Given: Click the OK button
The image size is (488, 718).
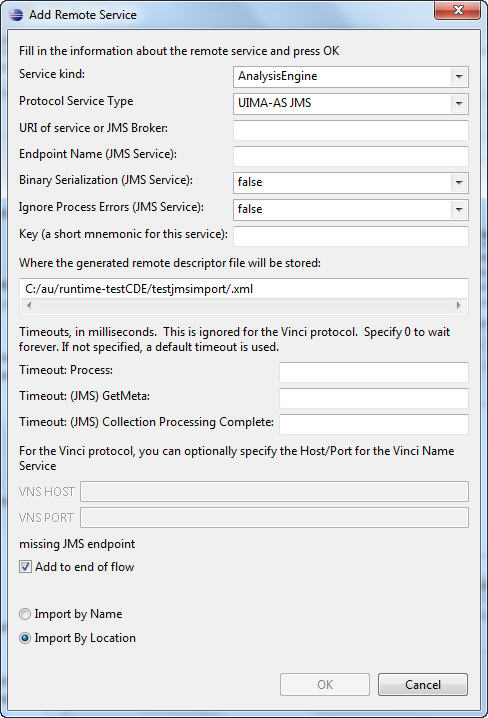Looking at the screenshot, I should 325,685.
